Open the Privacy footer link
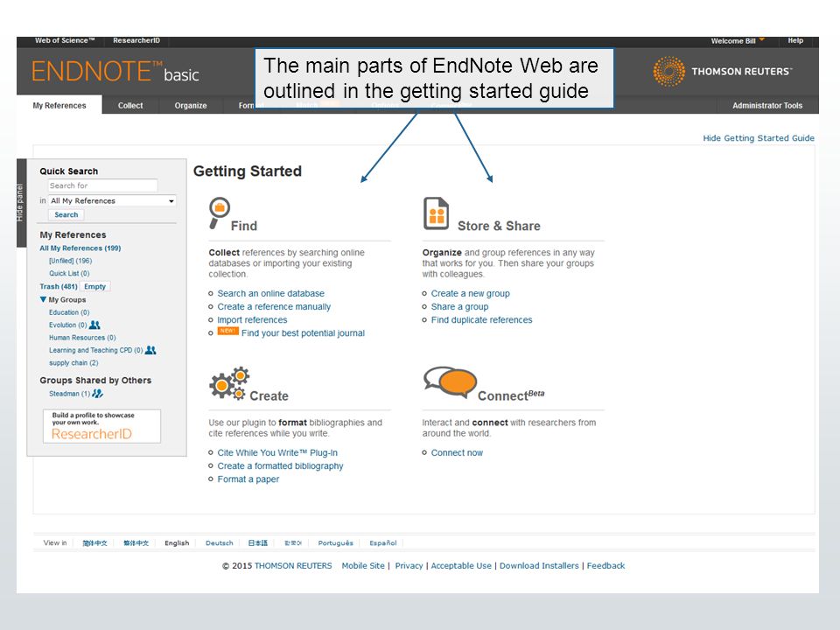 coord(409,566)
